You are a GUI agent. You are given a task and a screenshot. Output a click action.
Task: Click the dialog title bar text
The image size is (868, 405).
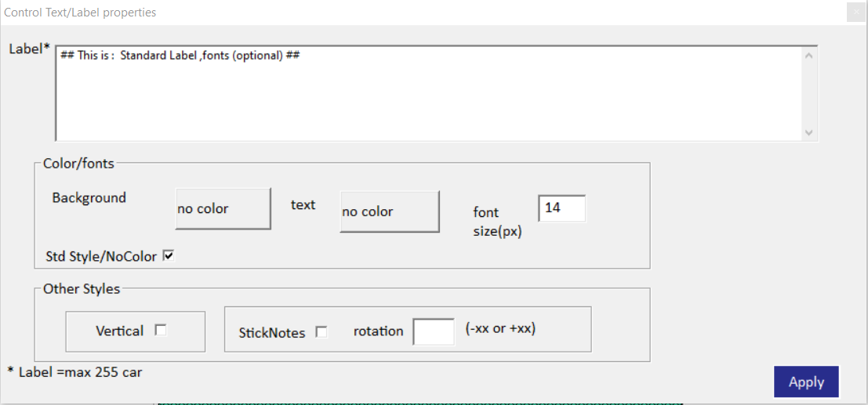click(x=80, y=13)
